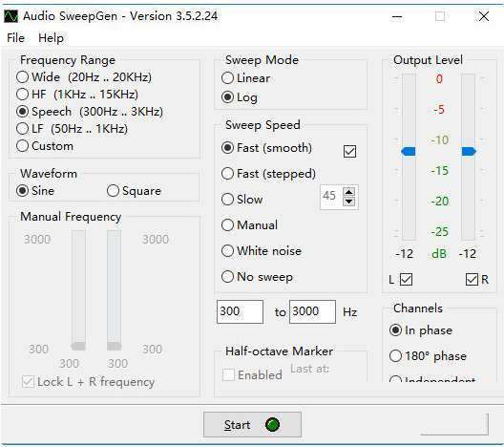
Task: Uncheck the R channel output checkbox
Action: pos(472,280)
